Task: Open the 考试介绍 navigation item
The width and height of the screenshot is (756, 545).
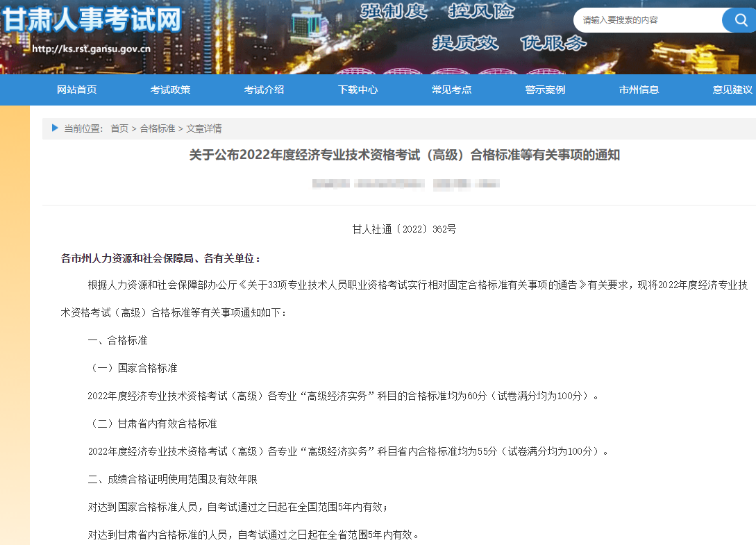Action: point(264,90)
